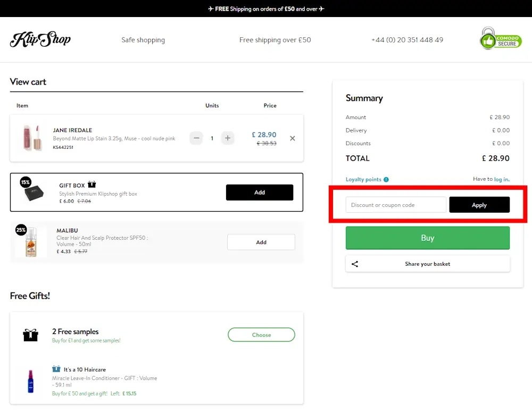This screenshot has height=412, width=532.
Task: Apply the coupon code
Action: (x=479, y=205)
